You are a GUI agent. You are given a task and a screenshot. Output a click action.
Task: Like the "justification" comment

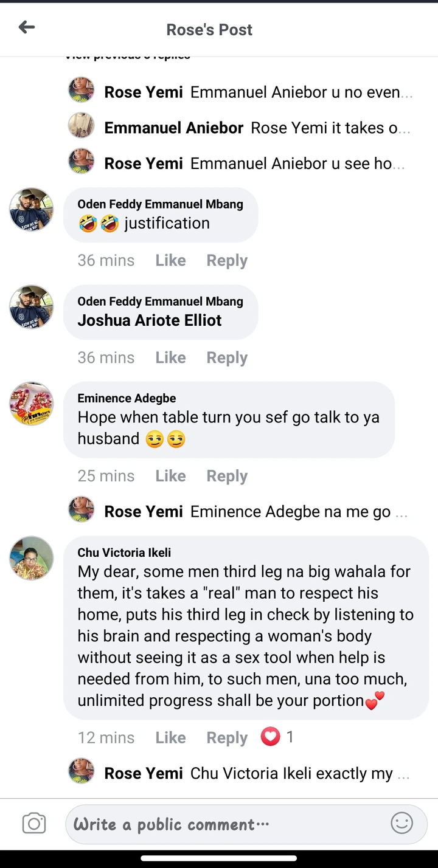click(x=170, y=260)
